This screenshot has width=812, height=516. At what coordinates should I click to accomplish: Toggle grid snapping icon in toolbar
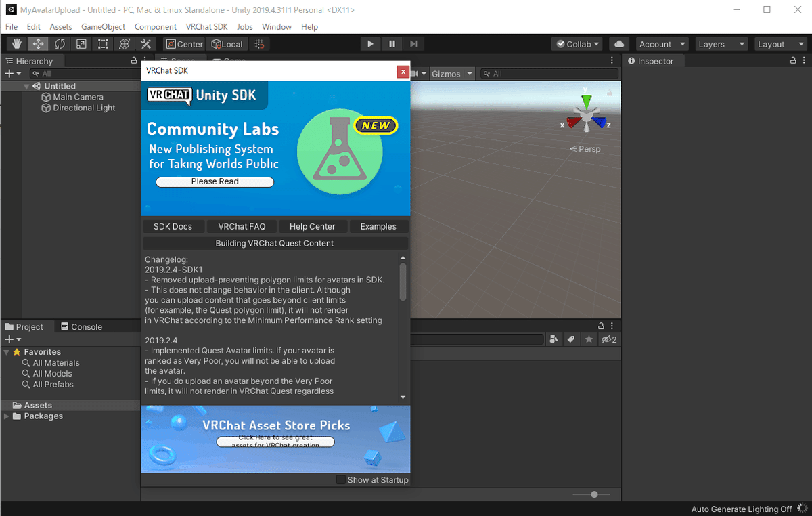click(x=259, y=44)
